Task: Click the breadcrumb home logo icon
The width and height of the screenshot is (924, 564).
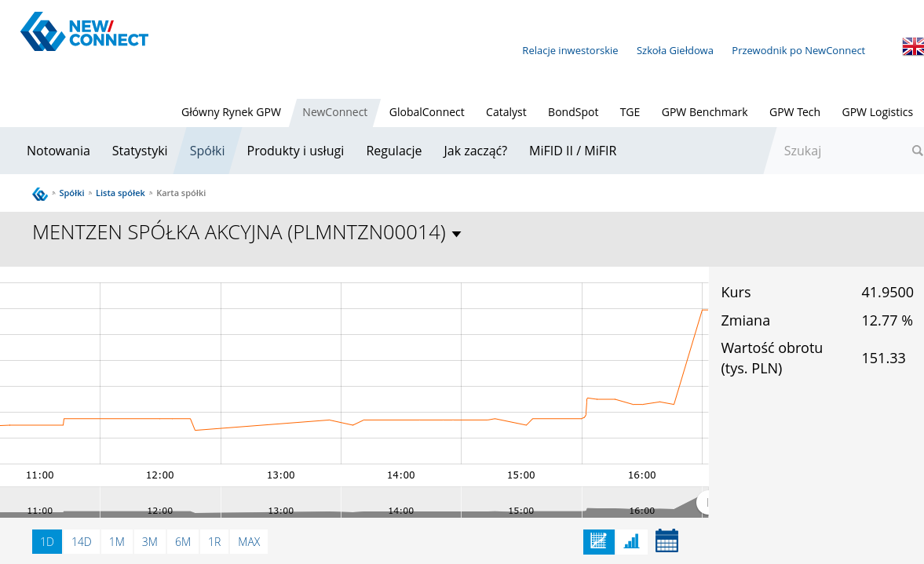Action: 40,194
